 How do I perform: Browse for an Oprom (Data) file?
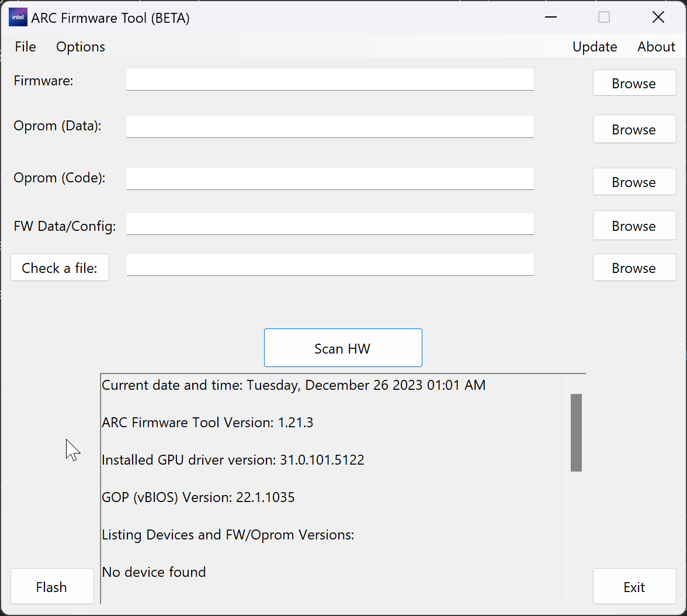point(634,129)
